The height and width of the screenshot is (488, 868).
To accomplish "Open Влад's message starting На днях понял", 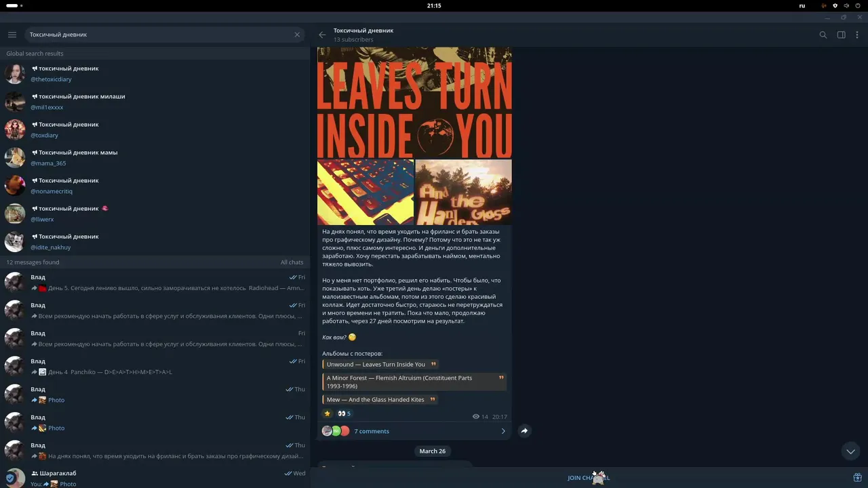I will (x=155, y=451).
